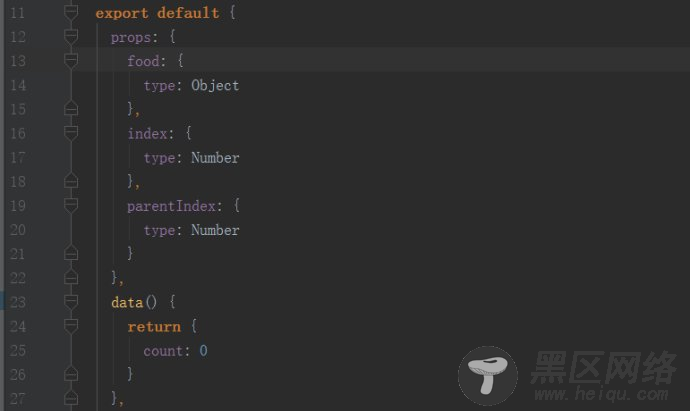The height and width of the screenshot is (411, 690).
Task: Collapse the export default block fold marker
Action: pyautogui.click(x=71, y=12)
